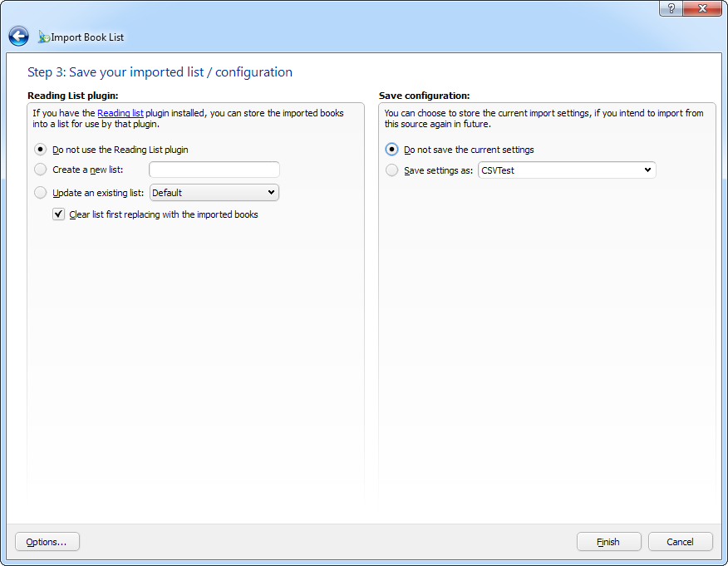728x566 pixels.
Task: Select 'Do not save the current settings'
Action: tap(392, 150)
